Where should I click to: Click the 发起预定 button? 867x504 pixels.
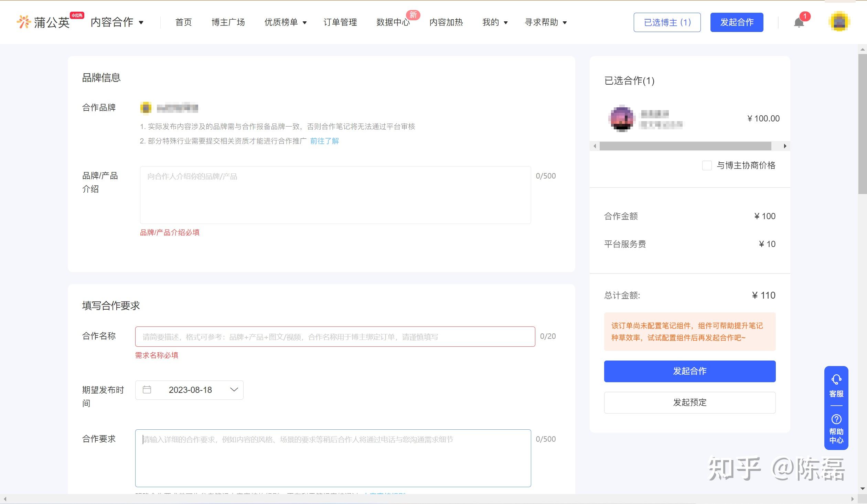689,403
